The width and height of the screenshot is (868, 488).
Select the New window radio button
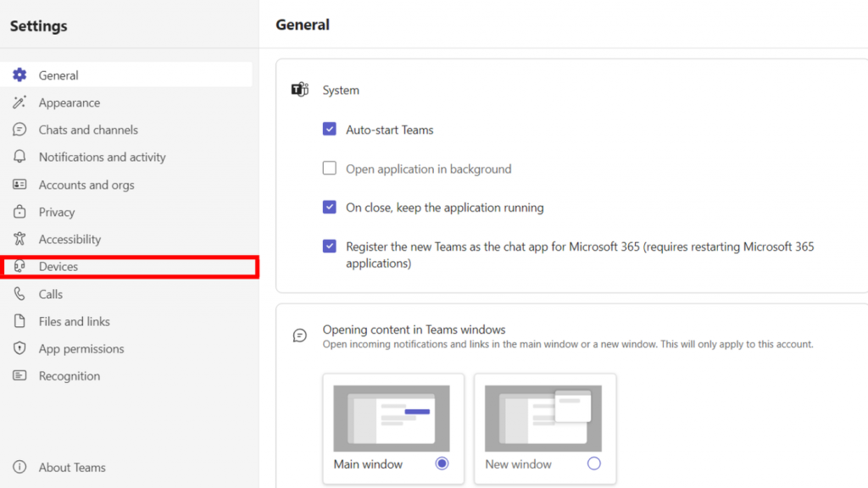click(x=593, y=463)
